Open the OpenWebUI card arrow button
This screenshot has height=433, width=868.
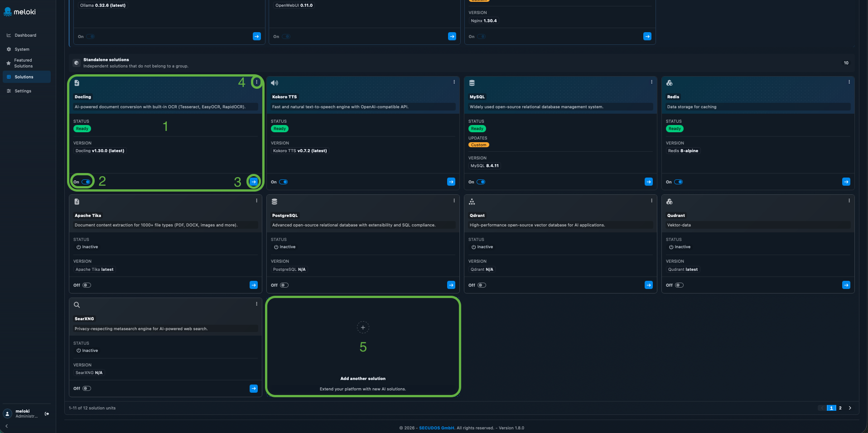coord(452,36)
